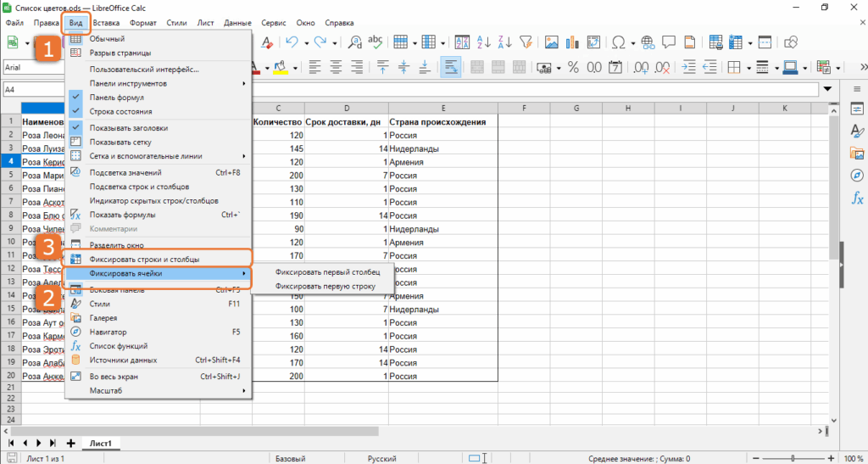This screenshot has height=464, width=868.
Task: Click Разделить окно menu entry
Action: pos(159,245)
